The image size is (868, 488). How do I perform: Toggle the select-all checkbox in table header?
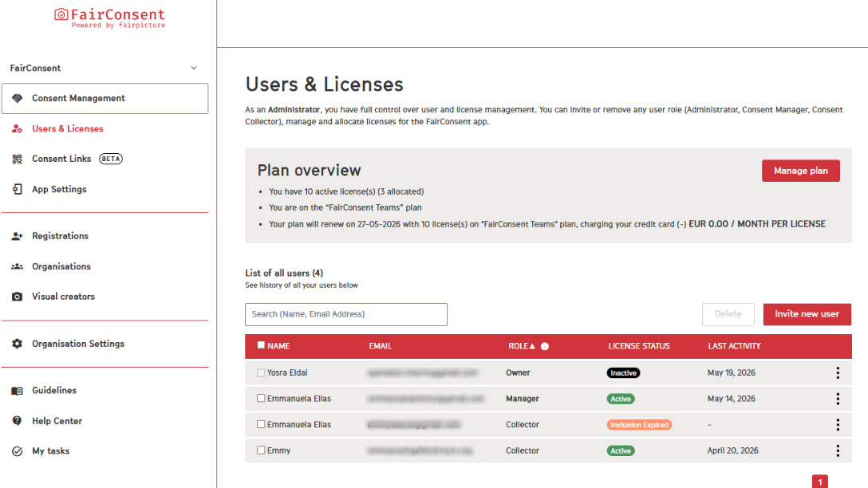point(261,345)
